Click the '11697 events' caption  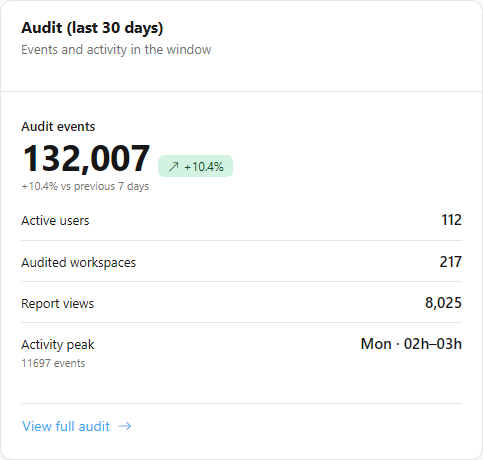tap(53, 363)
